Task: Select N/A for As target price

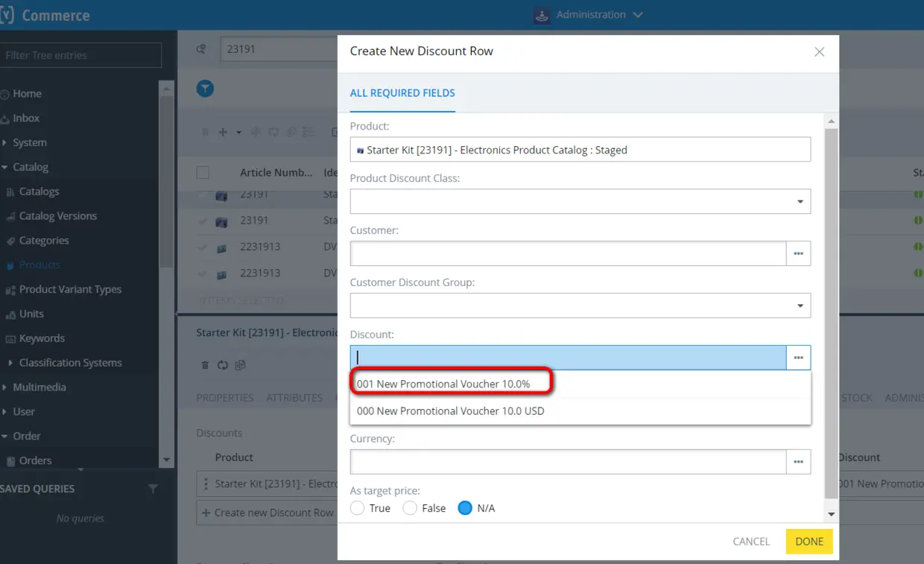Action: click(x=465, y=508)
